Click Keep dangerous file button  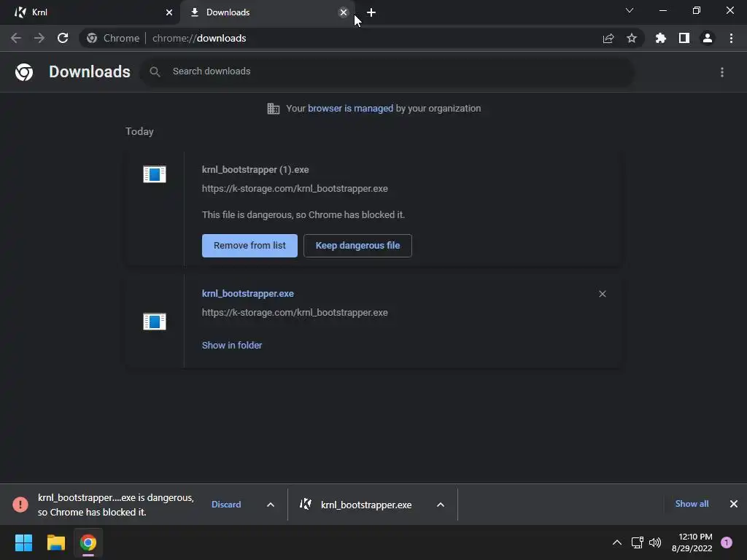pos(357,246)
